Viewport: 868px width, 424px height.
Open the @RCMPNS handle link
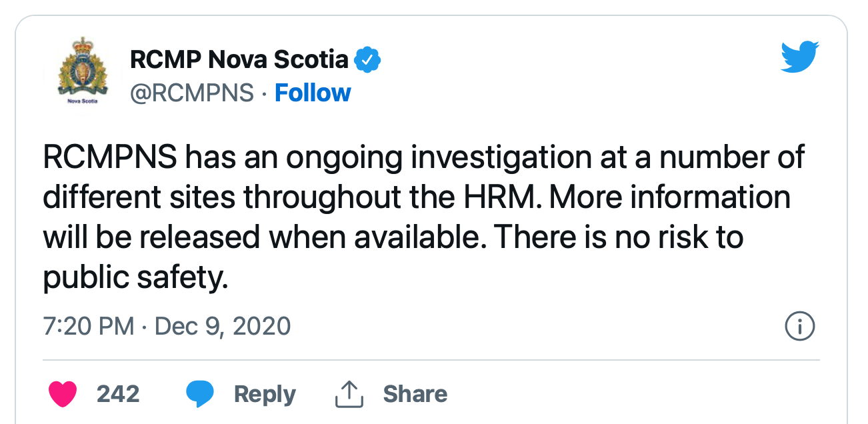[x=192, y=93]
